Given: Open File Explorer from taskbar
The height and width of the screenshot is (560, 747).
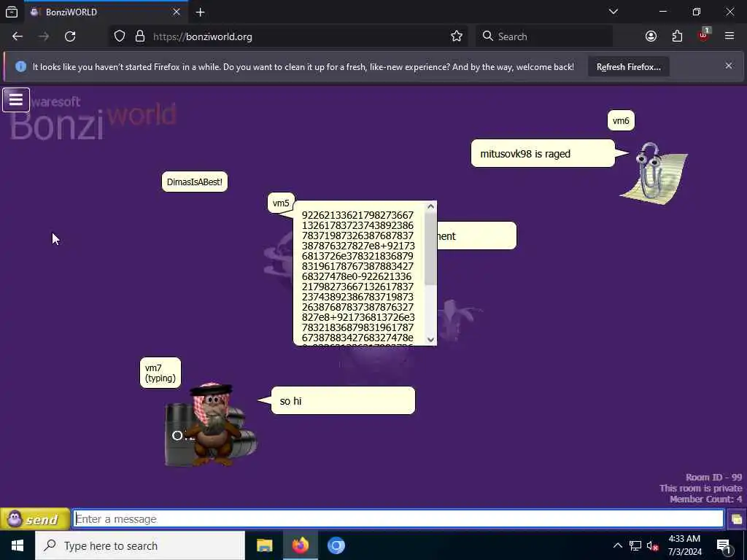Looking at the screenshot, I should click(264, 545).
